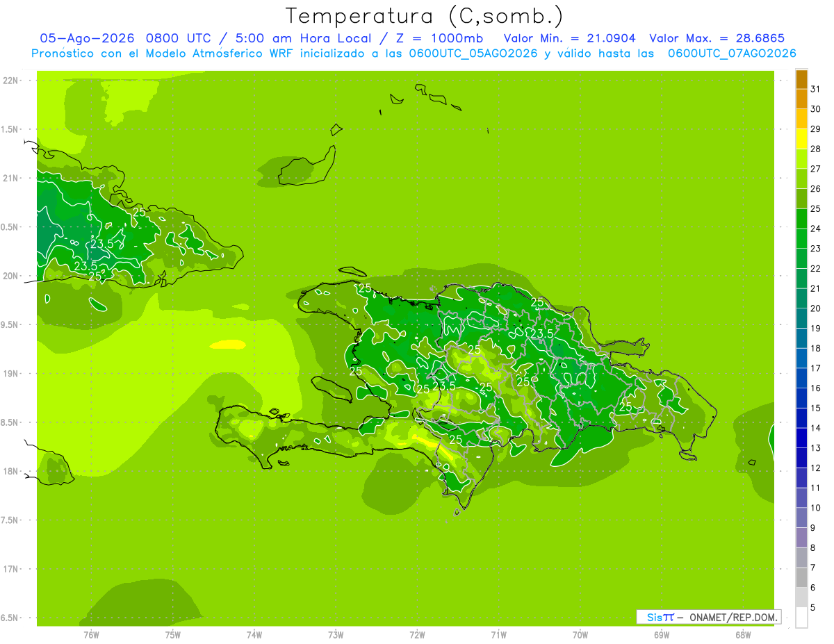
Task: Click the legend value 21
Action: click(816, 288)
